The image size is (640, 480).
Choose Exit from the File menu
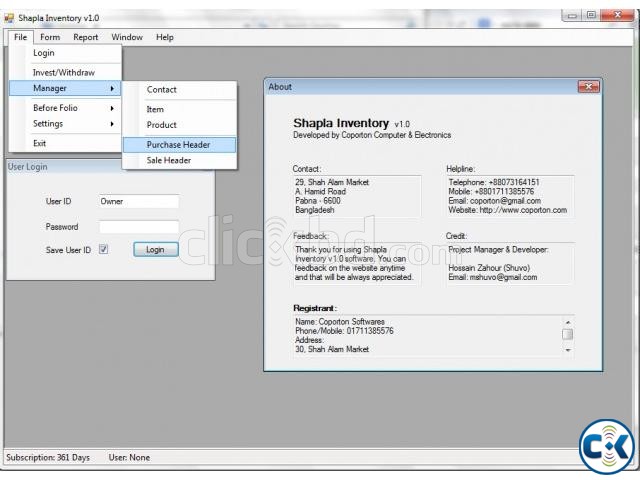pyautogui.click(x=65, y=143)
